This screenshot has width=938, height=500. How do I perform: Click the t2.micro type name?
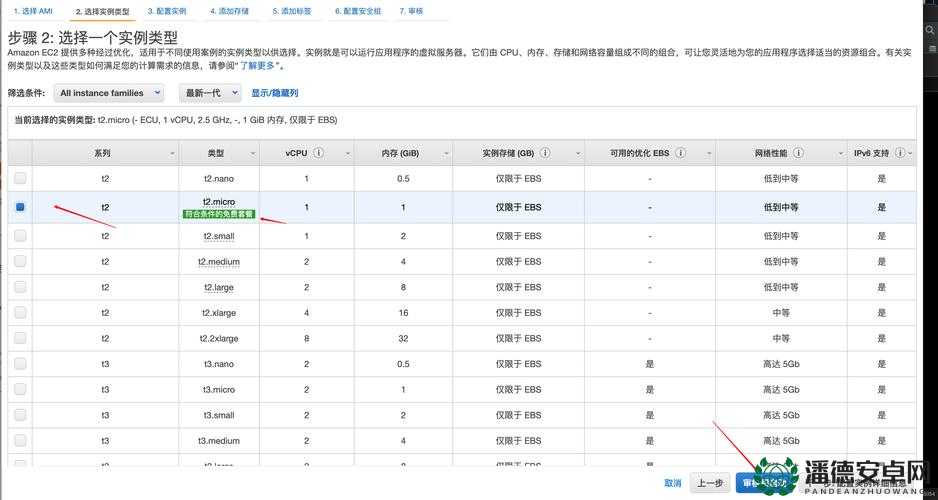[x=219, y=202]
